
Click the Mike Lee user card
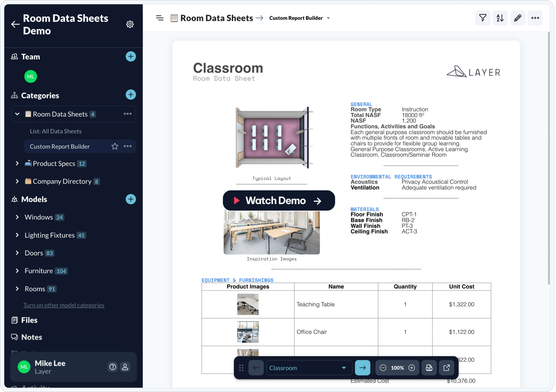click(73, 367)
